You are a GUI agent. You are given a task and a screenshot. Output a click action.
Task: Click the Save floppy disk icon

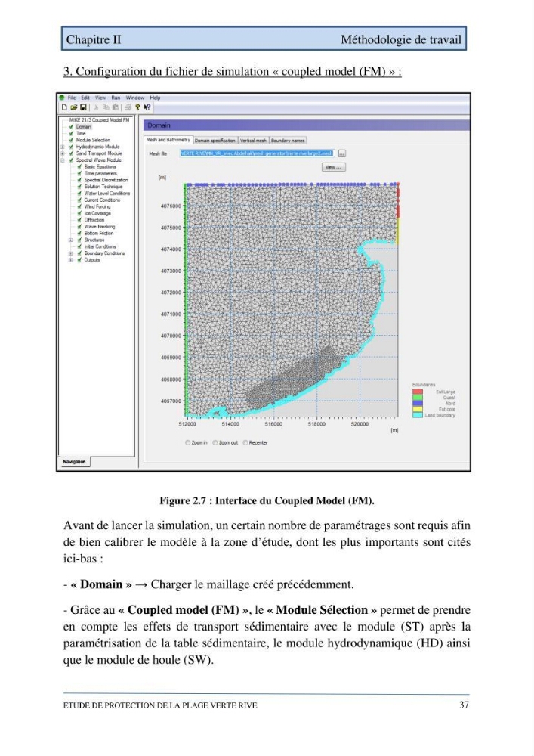(x=83, y=107)
